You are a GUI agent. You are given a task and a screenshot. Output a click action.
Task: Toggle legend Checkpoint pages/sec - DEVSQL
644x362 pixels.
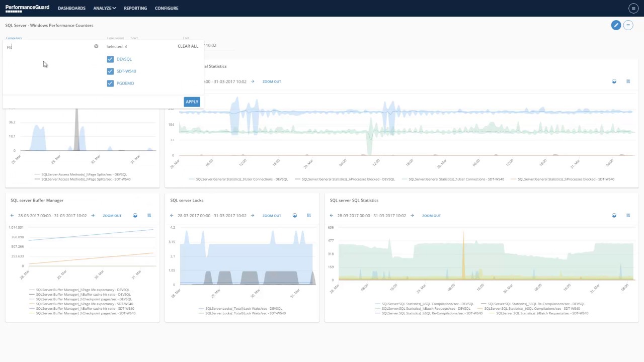tap(80, 299)
